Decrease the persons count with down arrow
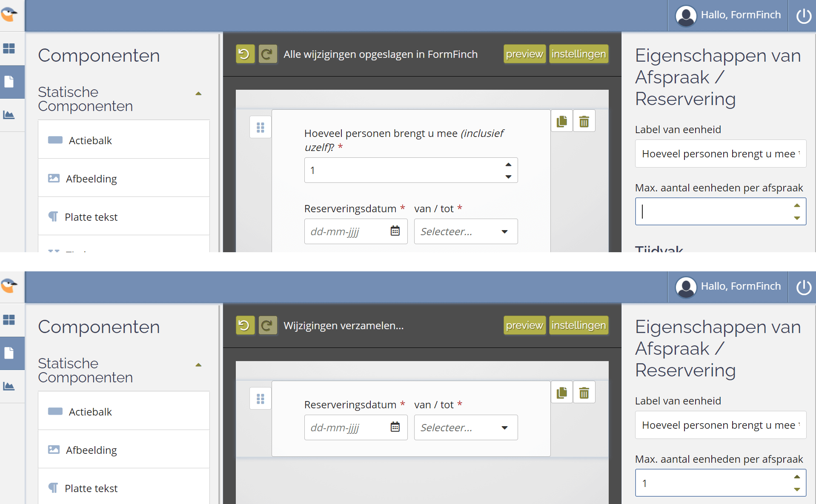 click(x=508, y=177)
